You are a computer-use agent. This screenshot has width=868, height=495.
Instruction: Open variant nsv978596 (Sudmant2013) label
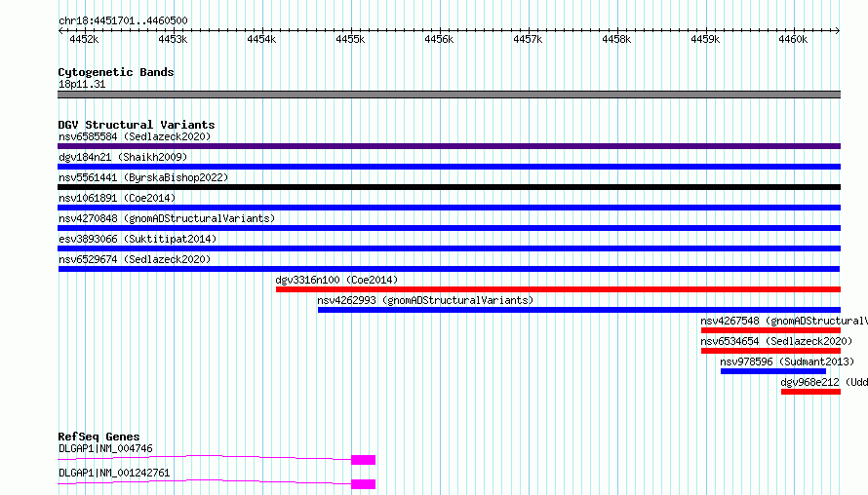click(787, 362)
